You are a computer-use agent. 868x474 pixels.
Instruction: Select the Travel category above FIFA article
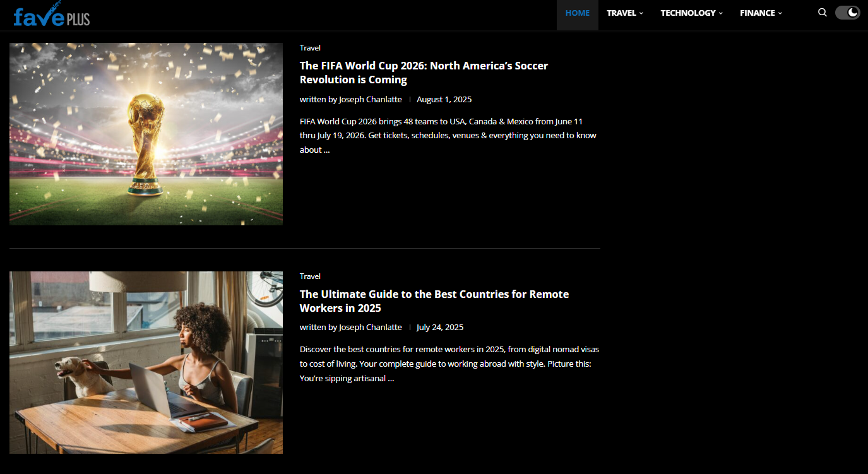[x=310, y=48]
